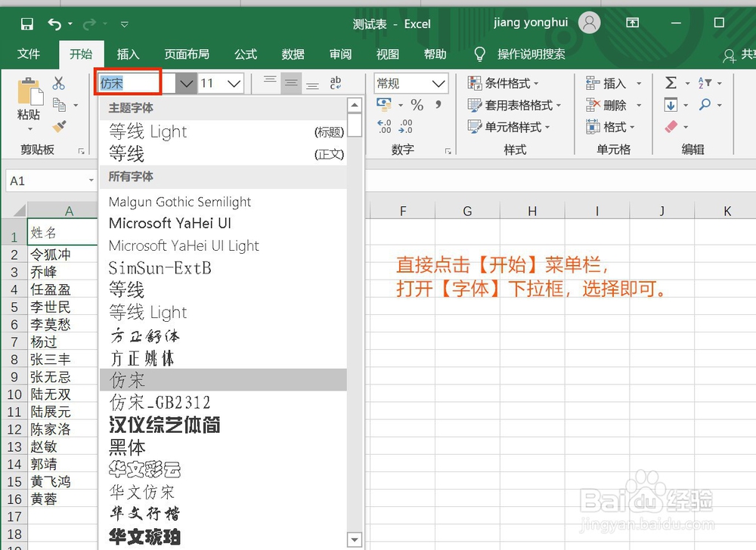Viewport: 756px width, 550px height.
Task: Collapse the font name dropdown arrow
Action: click(x=186, y=83)
